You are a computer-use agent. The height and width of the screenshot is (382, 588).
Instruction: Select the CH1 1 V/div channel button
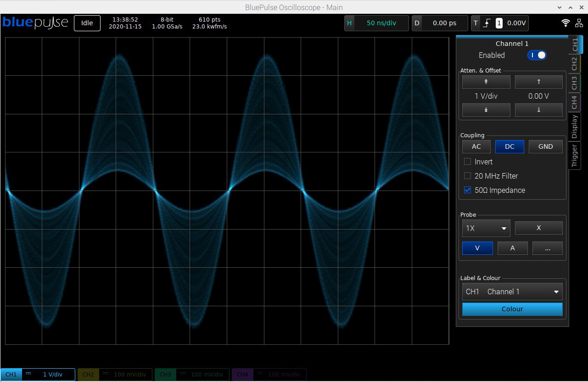click(x=38, y=375)
